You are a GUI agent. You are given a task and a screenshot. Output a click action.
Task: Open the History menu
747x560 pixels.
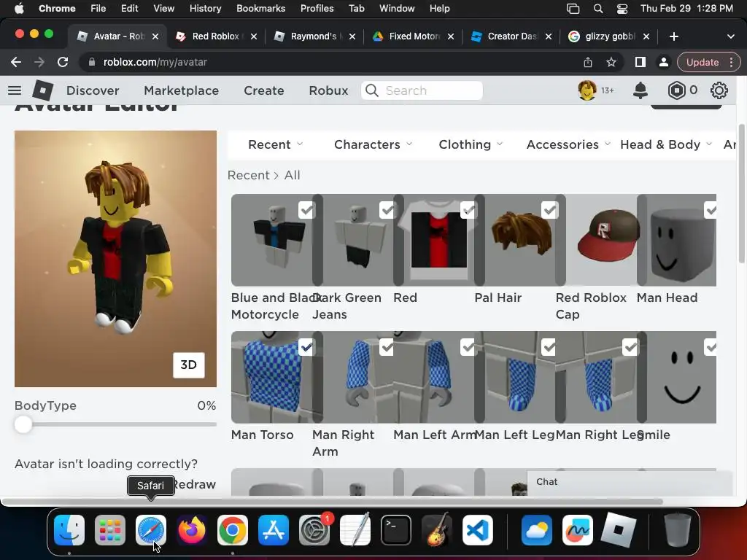pyautogui.click(x=205, y=9)
